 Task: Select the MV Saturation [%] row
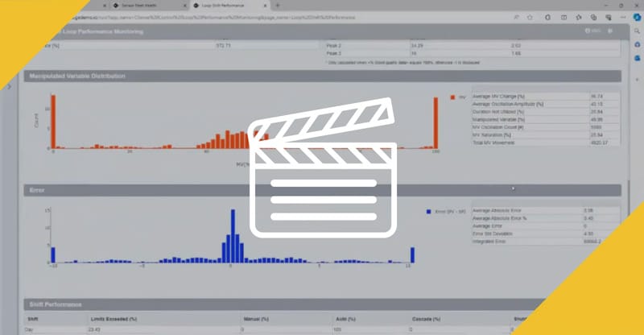click(x=546, y=134)
